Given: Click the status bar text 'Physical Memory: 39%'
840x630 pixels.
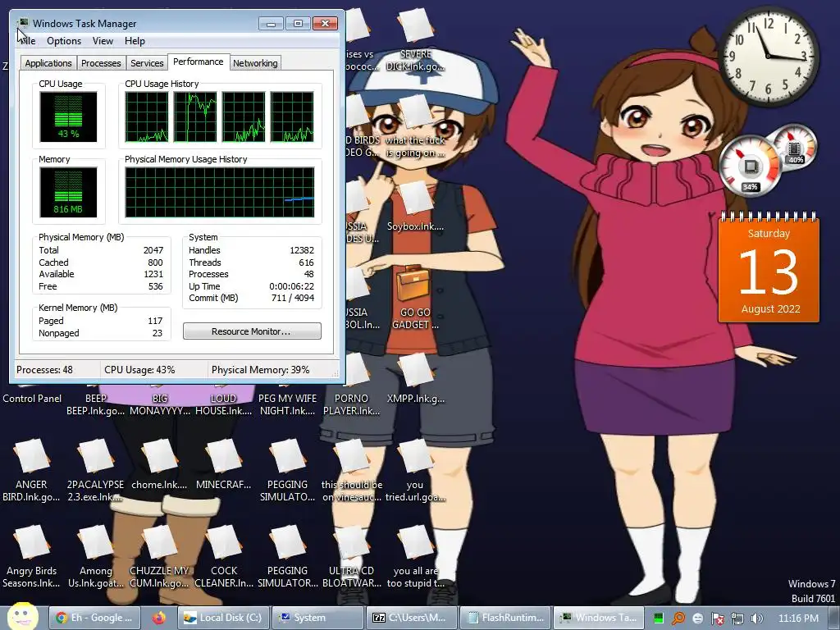Looking at the screenshot, I should pyautogui.click(x=260, y=370).
